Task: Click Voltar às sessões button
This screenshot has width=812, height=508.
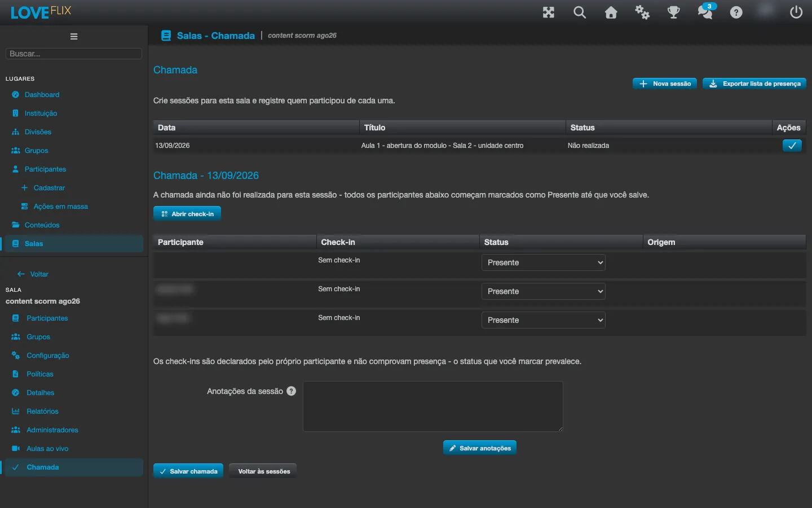Action: (263, 471)
